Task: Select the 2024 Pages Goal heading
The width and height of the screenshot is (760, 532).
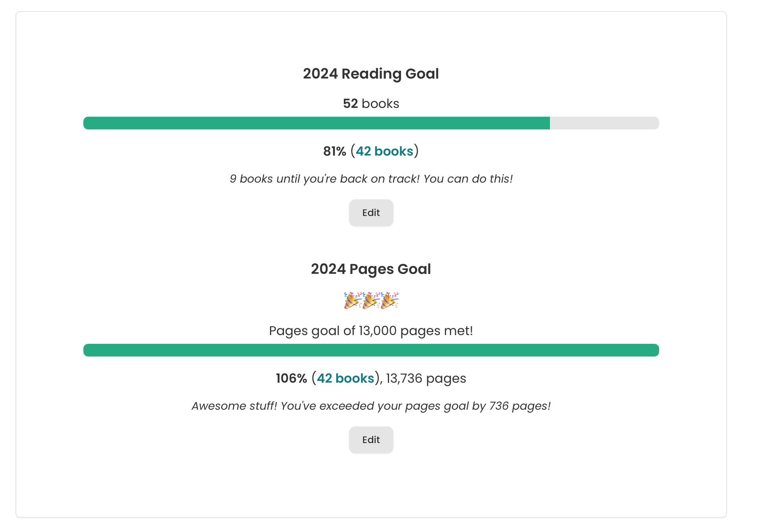Action: click(x=371, y=269)
